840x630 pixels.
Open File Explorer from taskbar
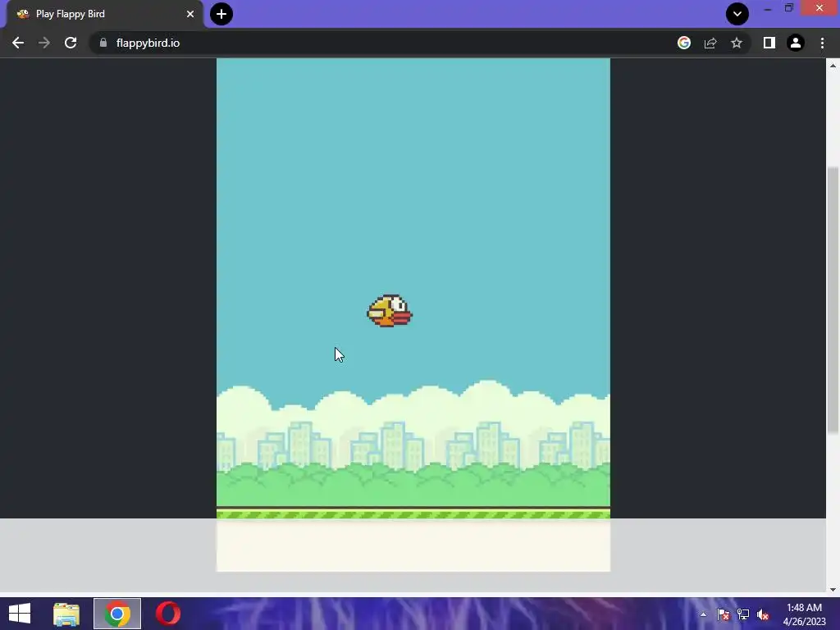(x=66, y=614)
